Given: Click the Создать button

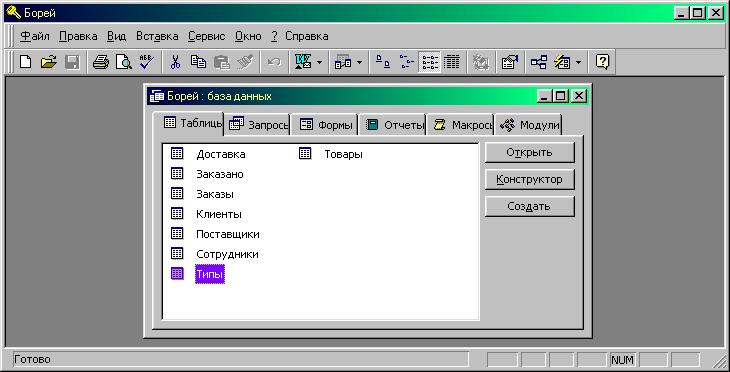Looking at the screenshot, I should (529, 206).
